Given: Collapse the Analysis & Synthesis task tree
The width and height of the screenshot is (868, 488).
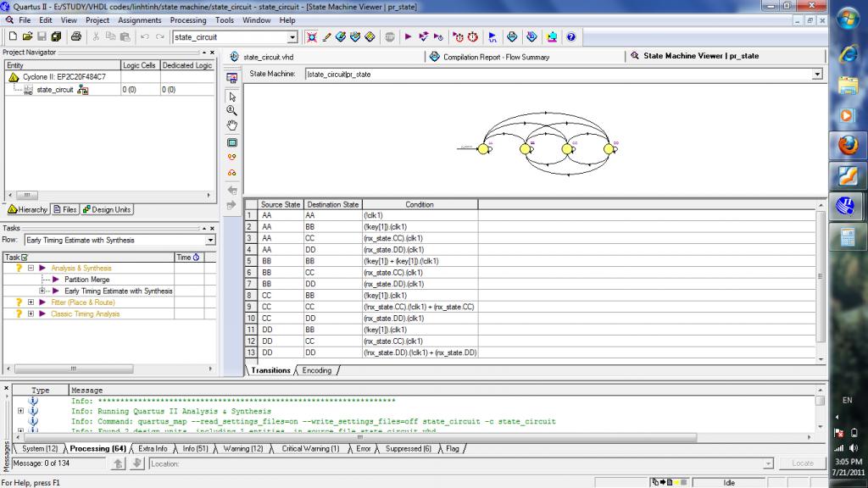Looking at the screenshot, I should (x=31, y=268).
